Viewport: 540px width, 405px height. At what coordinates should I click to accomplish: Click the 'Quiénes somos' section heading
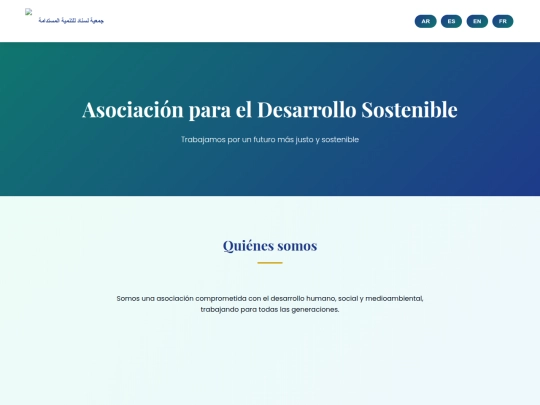[270, 246]
